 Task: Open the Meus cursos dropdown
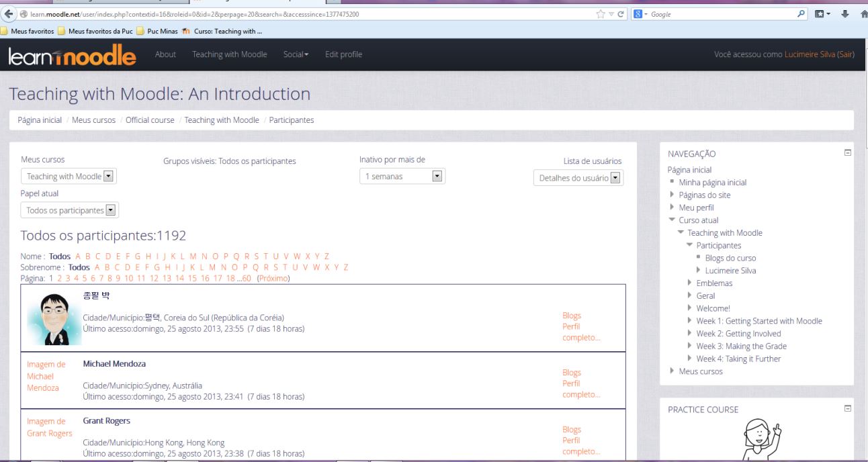[x=69, y=177]
